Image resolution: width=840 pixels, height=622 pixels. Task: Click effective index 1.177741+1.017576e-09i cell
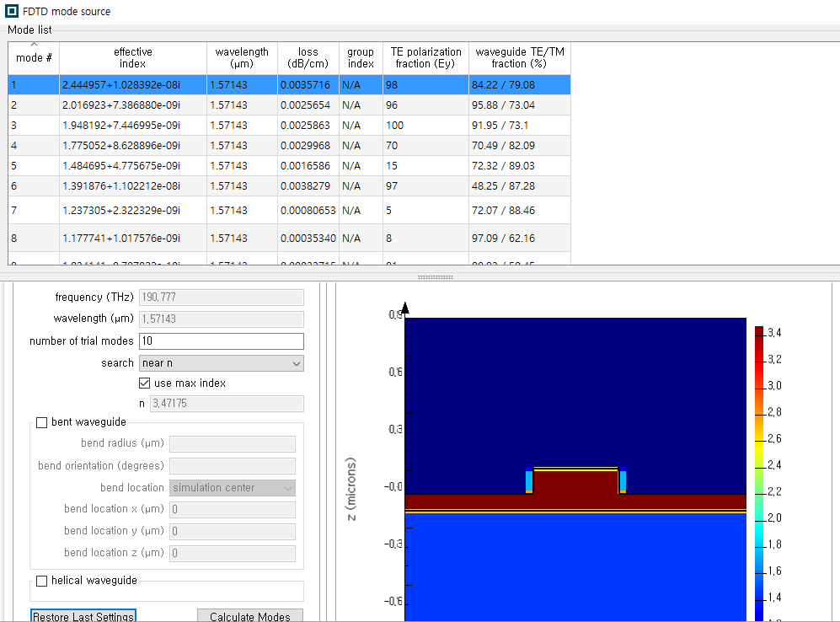(133, 239)
